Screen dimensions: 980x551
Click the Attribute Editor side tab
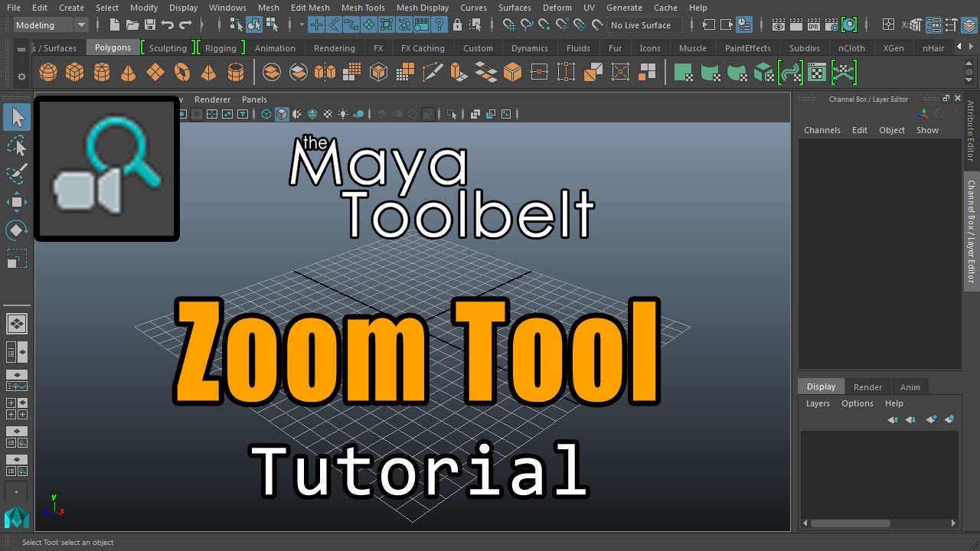pos(971,131)
